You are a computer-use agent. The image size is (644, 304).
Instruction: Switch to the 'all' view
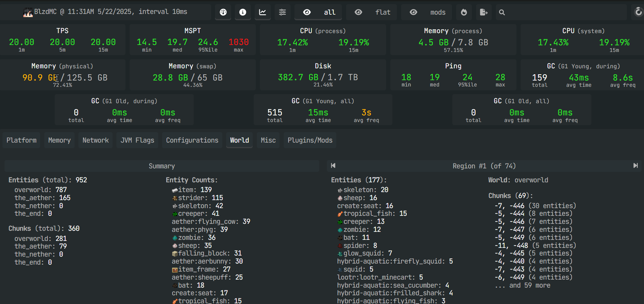[x=318, y=12]
